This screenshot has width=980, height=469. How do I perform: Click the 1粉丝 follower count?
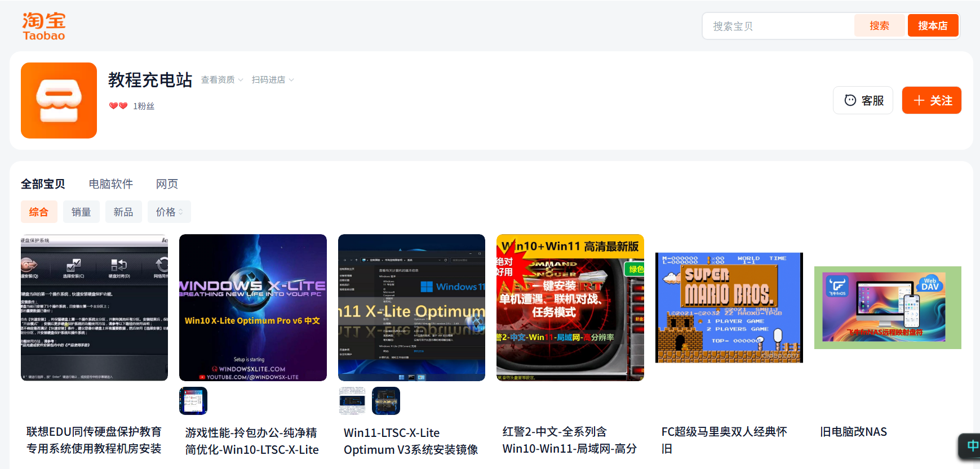(144, 106)
